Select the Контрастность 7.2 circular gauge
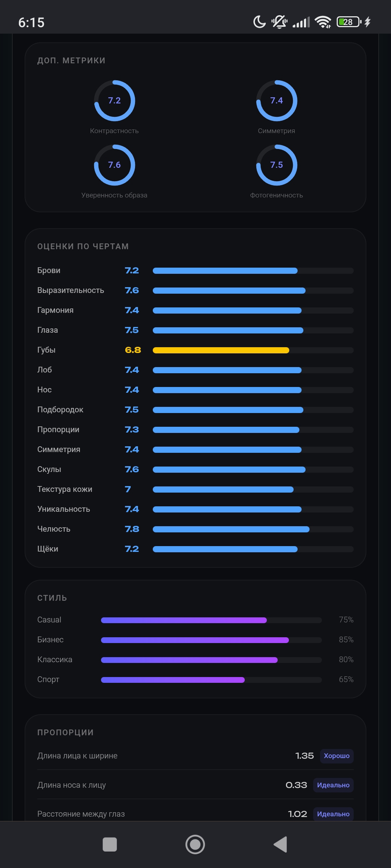The width and height of the screenshot is (391, 868). (x=114, y=101)
